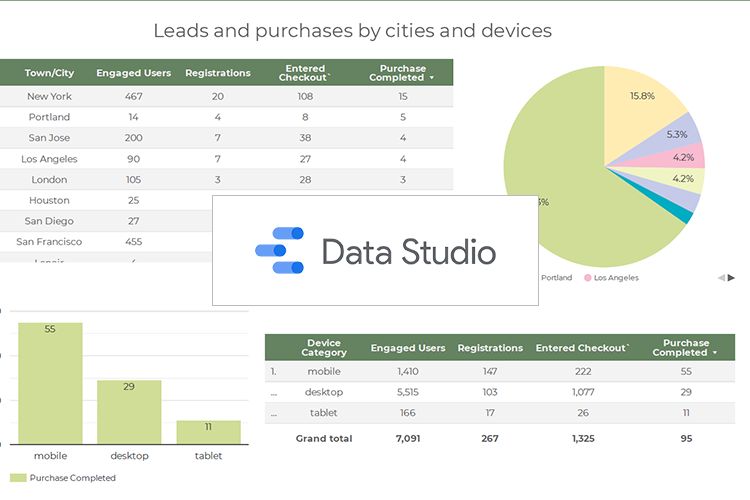Click grand total engaged users 7,091
This screenshot has height=500, width=750.
pos(408,438)
